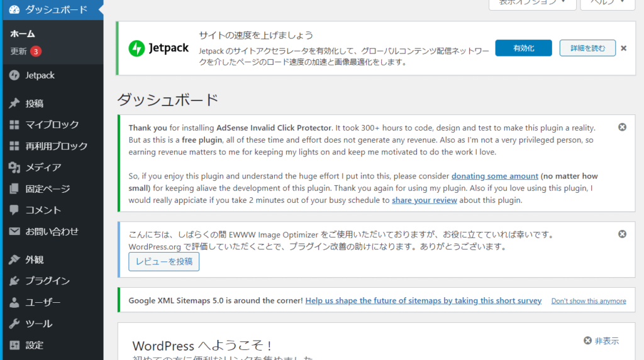Screen dimensions: 644x360
Task: Click the green Jetpack logo in banner
Action: (x=136, y=48)
